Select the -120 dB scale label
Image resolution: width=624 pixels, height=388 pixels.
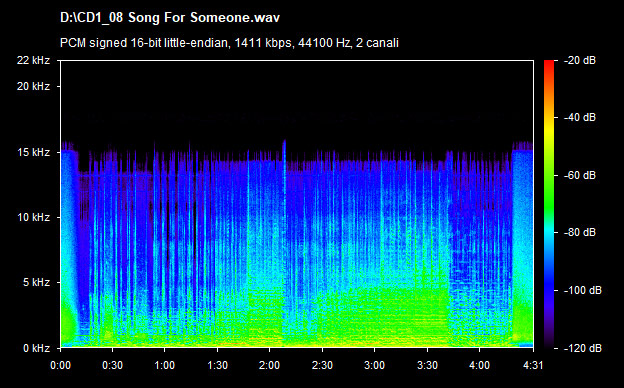582,348
